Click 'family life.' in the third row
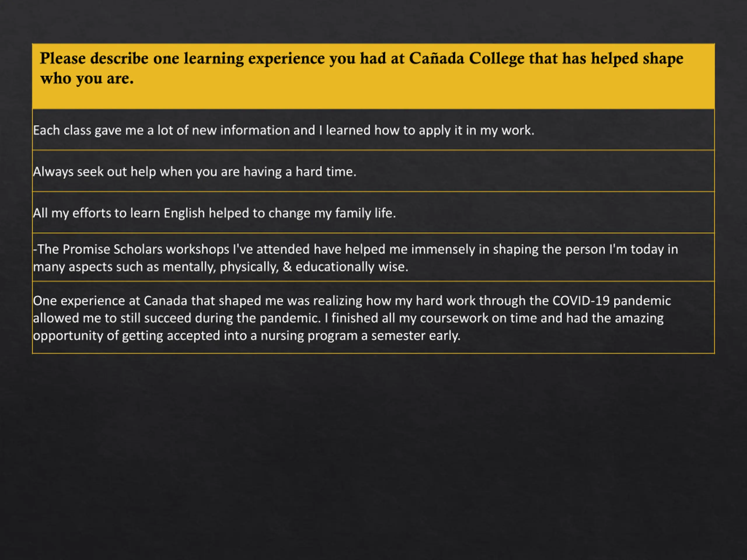 tap(365, 213)
